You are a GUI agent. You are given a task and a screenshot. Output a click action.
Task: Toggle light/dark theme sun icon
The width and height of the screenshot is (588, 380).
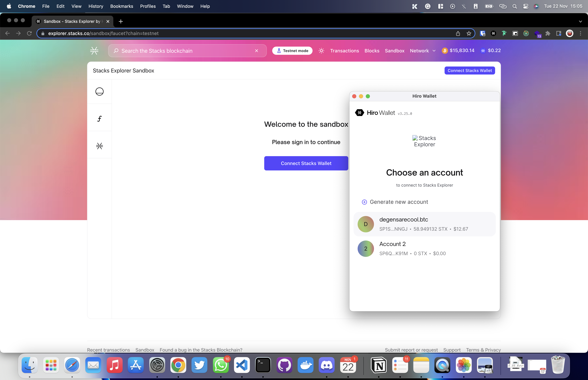[x=321, y=51]
